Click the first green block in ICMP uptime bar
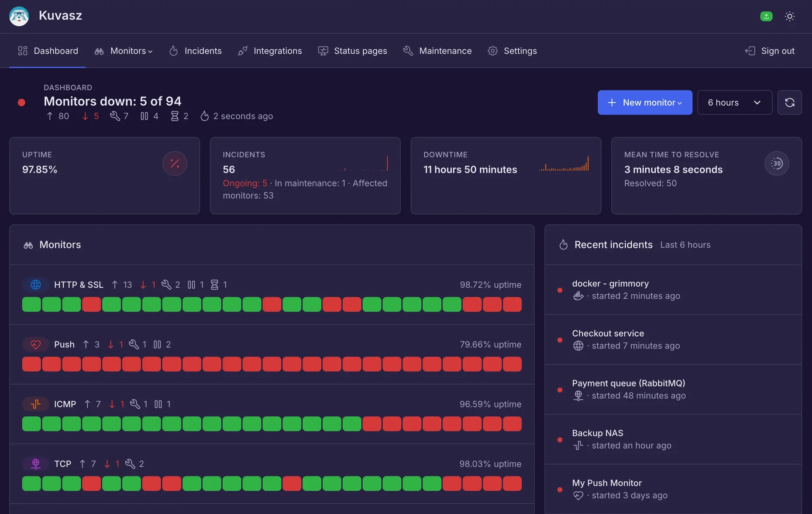The width and height of the screenshot is (812, 514). click(31, 424)
